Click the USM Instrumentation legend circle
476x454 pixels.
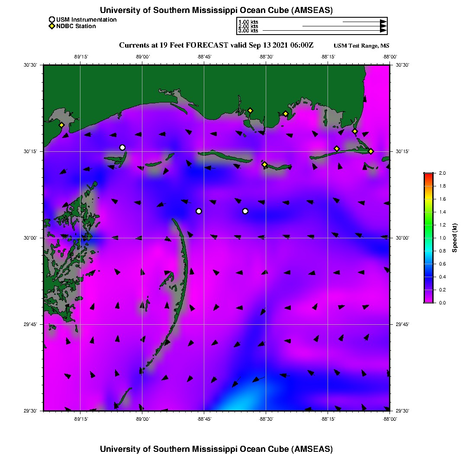[x=51, y=19]
